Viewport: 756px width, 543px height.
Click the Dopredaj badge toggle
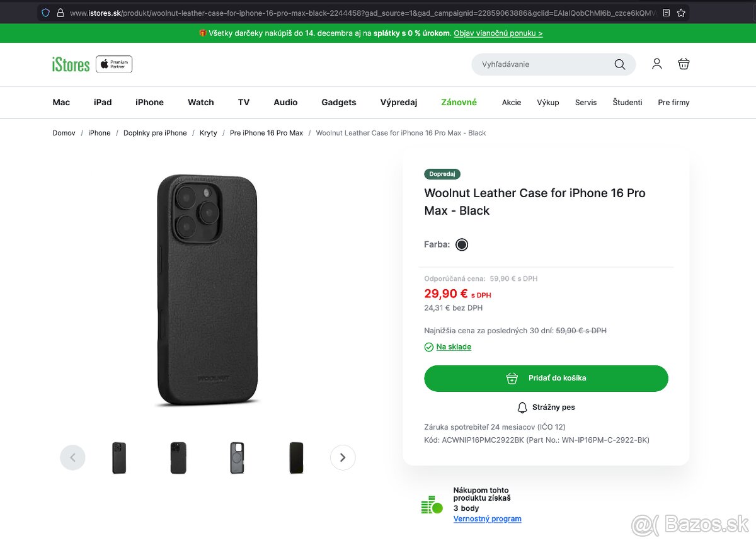442,174
